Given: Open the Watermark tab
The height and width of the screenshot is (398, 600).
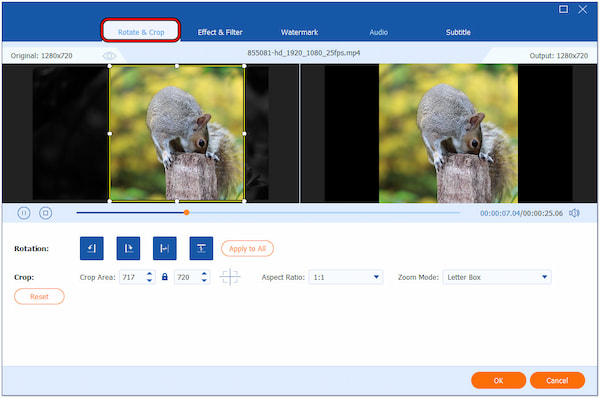Looking at the screenshot, I should [x=299, y=32].
